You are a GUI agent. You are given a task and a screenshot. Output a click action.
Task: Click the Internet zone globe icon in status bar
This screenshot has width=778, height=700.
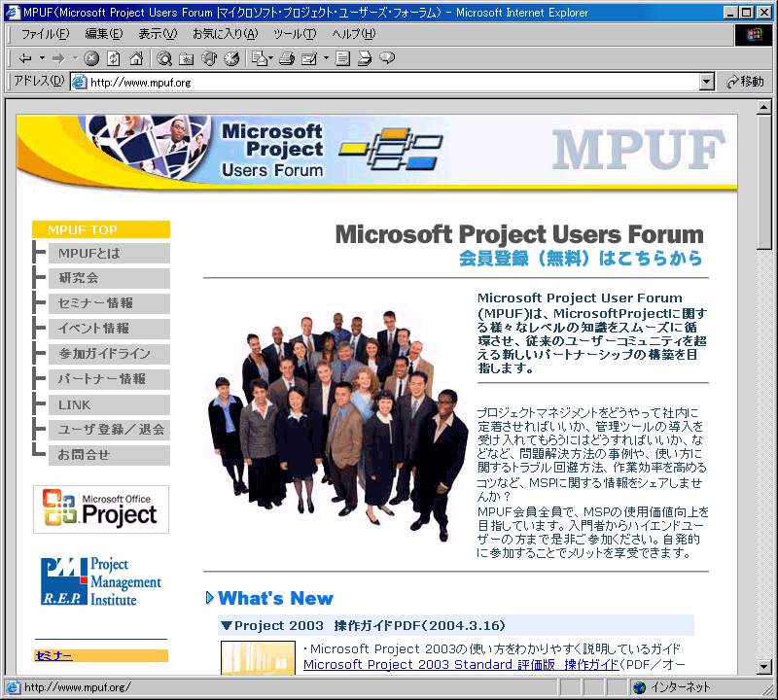[640, 687]
